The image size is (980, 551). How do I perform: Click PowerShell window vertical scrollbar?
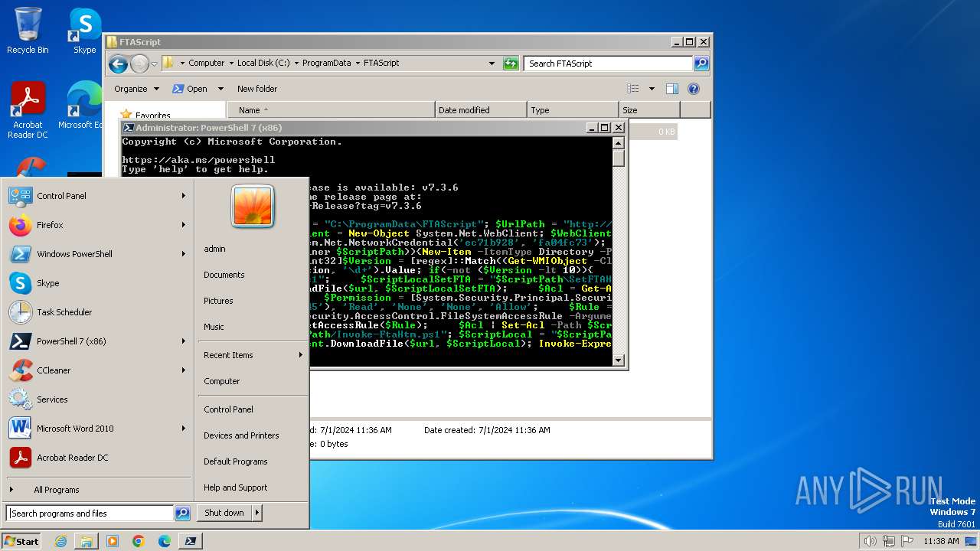pyautogui.click(x=619, y=252)
